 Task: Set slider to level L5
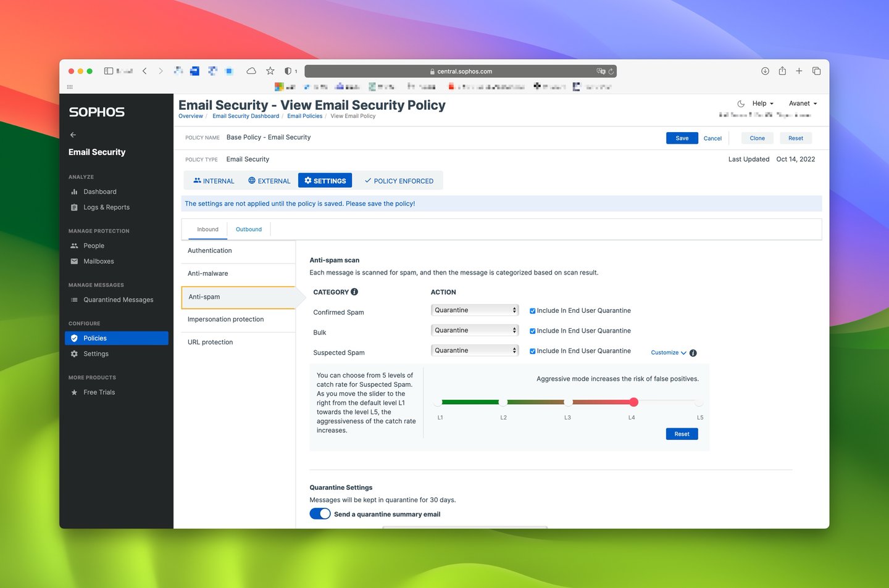tap(699, 402)
